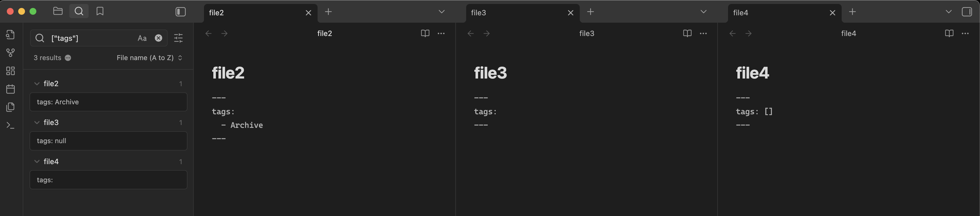Open quick switcher ribbon icon

point(11,35)
